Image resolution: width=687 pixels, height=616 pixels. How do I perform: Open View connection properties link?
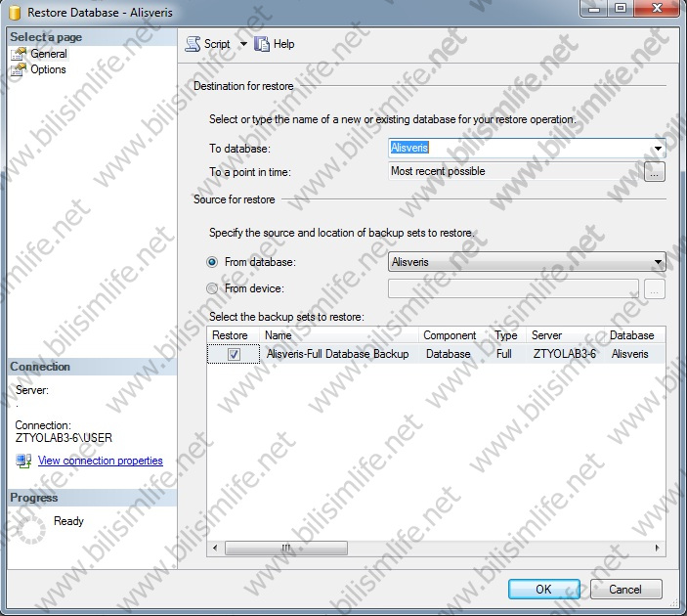click(100, 461)
